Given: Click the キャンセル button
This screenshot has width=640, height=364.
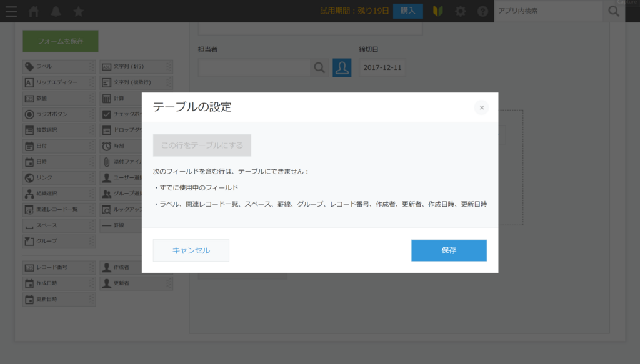Looking at the screenshot, I should [x=191, y=250].
